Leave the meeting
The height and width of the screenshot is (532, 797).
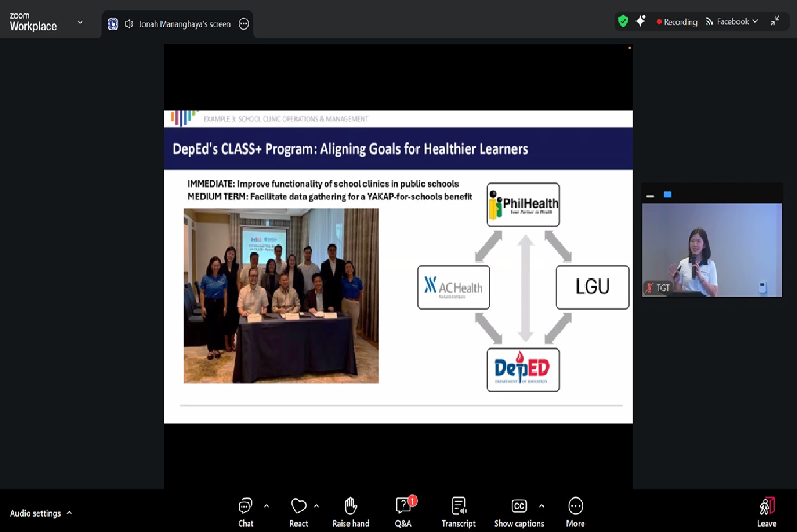click(767, 512)
